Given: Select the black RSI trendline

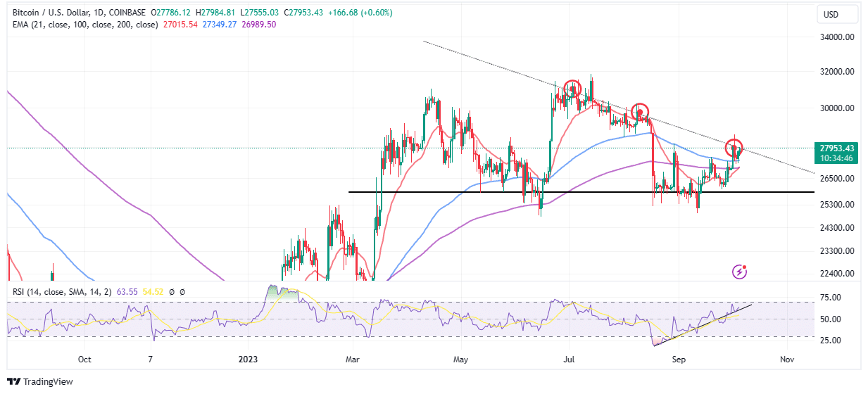Looking at the screenshot, I should (x=704, y=324).
